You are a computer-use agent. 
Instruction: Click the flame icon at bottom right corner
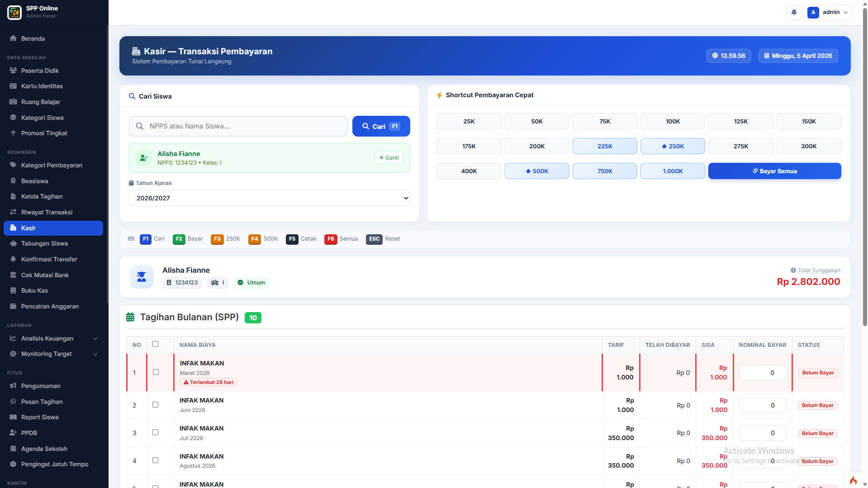853,480
